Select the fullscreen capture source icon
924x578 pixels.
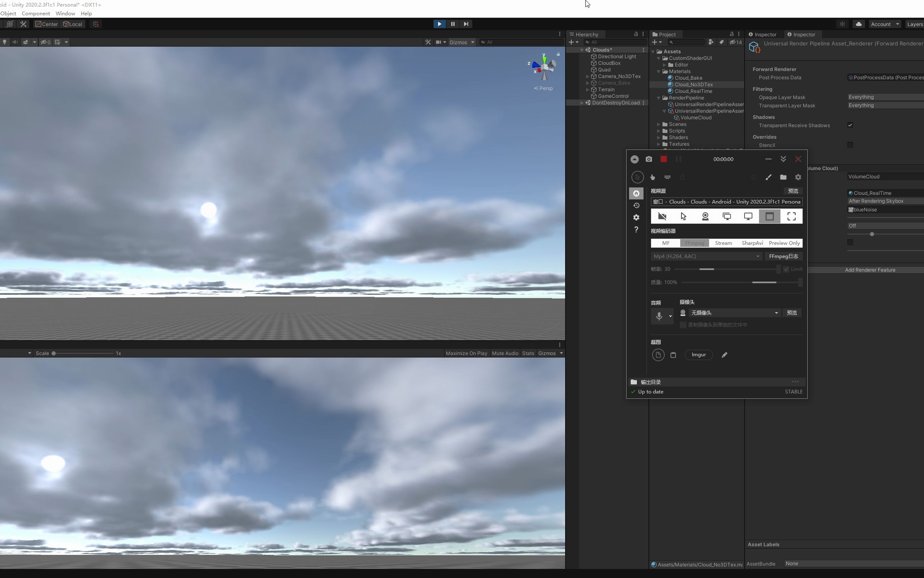pos(791,216)
